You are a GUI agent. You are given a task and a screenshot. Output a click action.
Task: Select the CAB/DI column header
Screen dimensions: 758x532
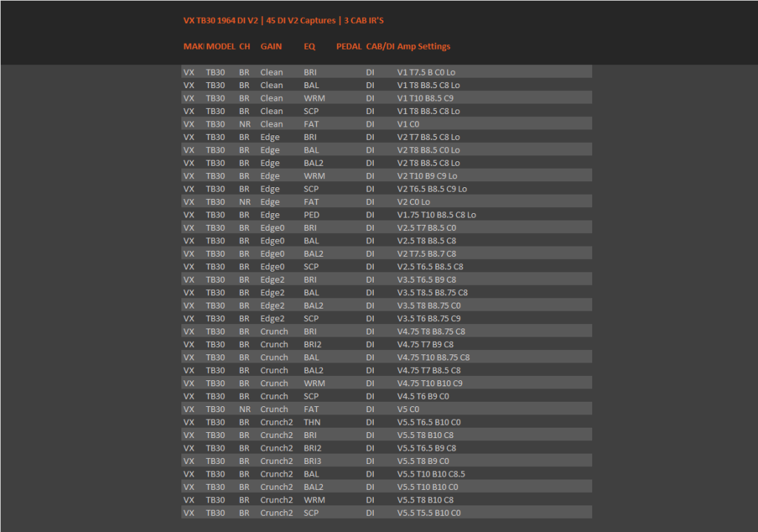(x=380, y=47)
